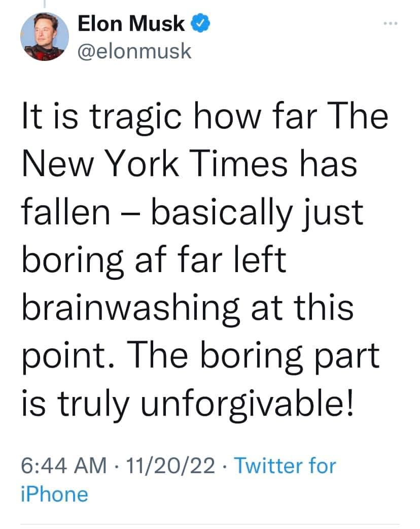
Task: Click the horizontal divider below the tweet
Action: 209,524
